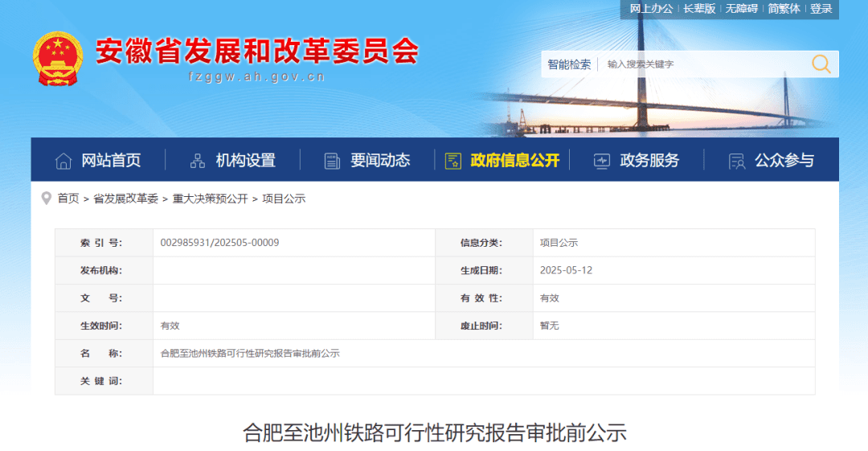Click the orange search magnifier icon
The width and height of the screenshot is (868, 451).
(x=821, y=64)
